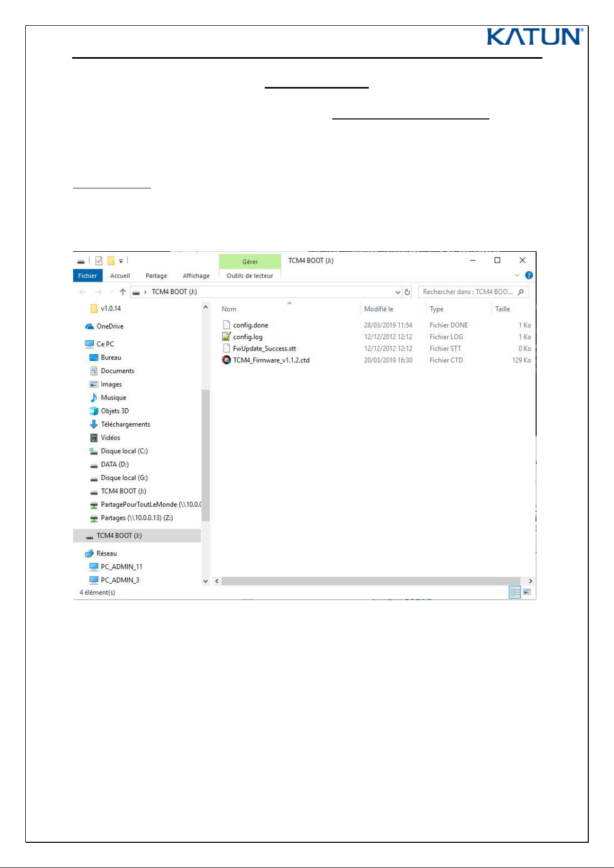Click the forward navigation arrow
Viewport: 614px width, 868px height.
(x=98, y=292)
